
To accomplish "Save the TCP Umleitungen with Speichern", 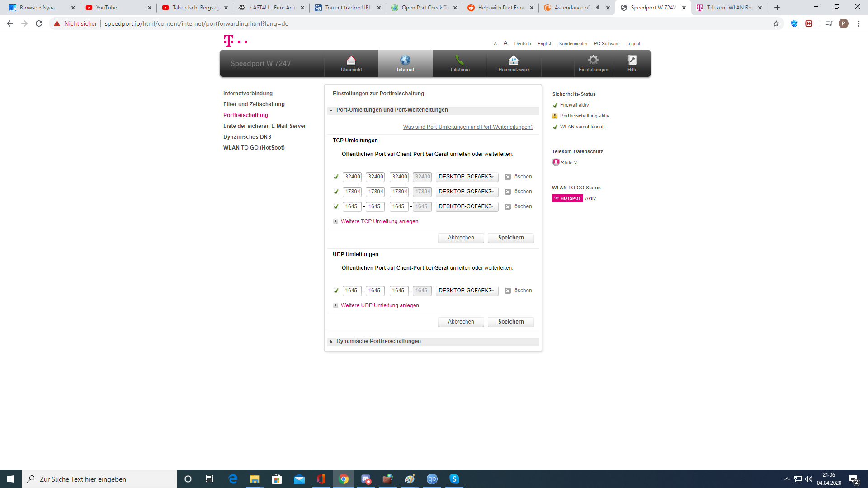I will [510, 238].
